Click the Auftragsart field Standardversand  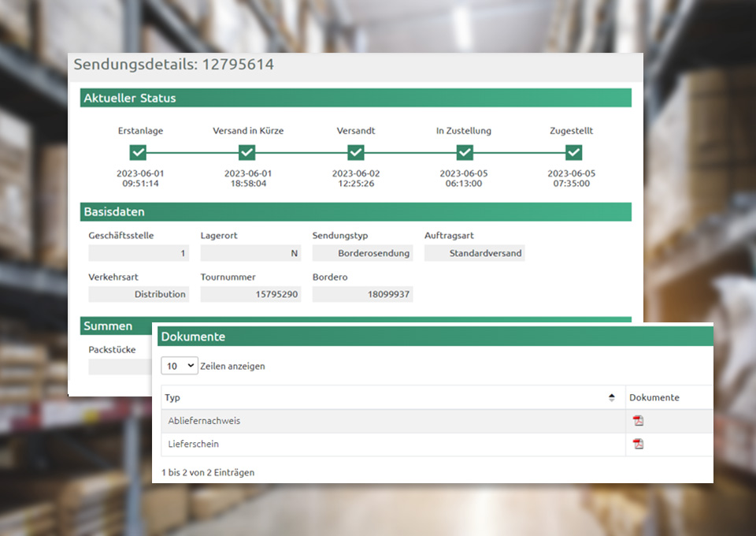[474, 253]
